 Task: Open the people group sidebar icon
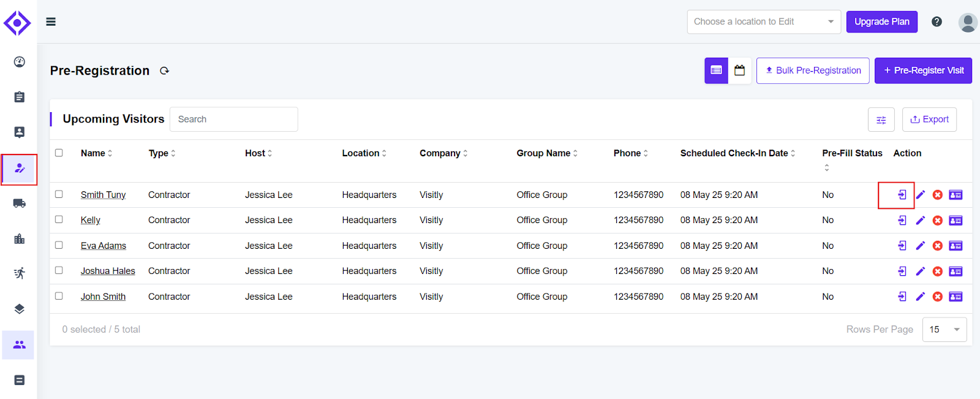(20, 344)
